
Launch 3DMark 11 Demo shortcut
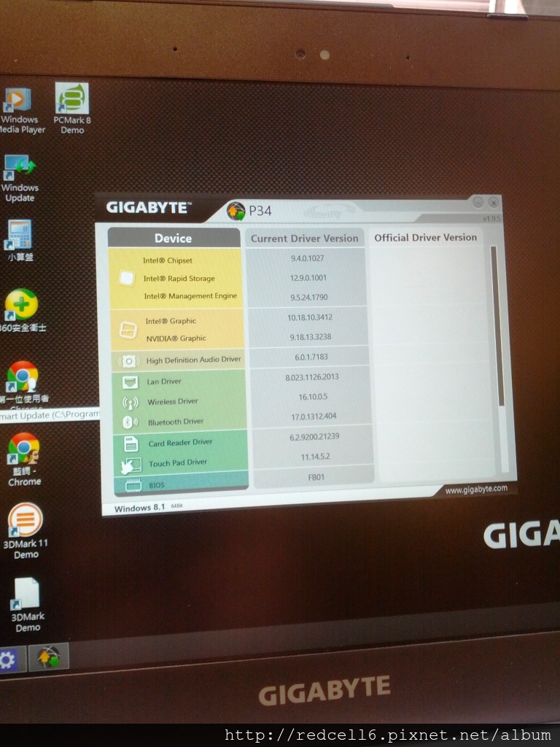[26, 531]
